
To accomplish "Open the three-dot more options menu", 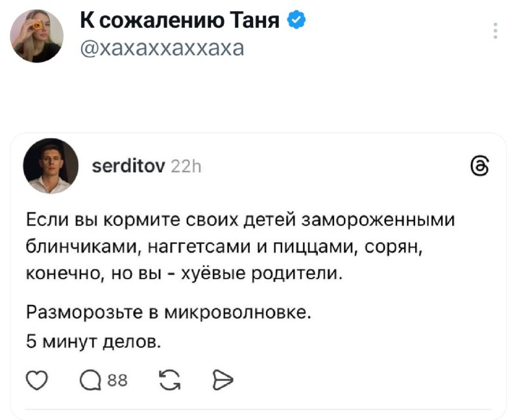I will 496,31.
